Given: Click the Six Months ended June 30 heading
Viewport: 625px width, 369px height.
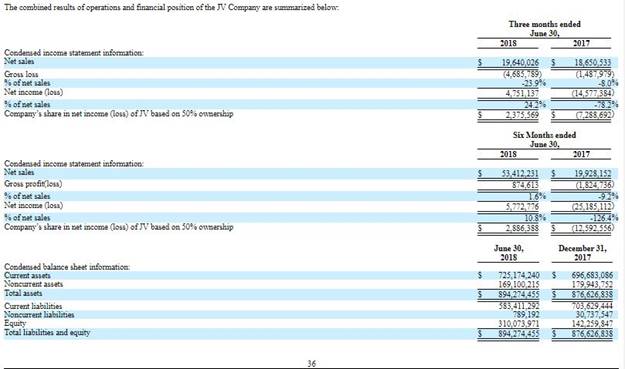Looking at the screenshot, I should click(544, 139).
